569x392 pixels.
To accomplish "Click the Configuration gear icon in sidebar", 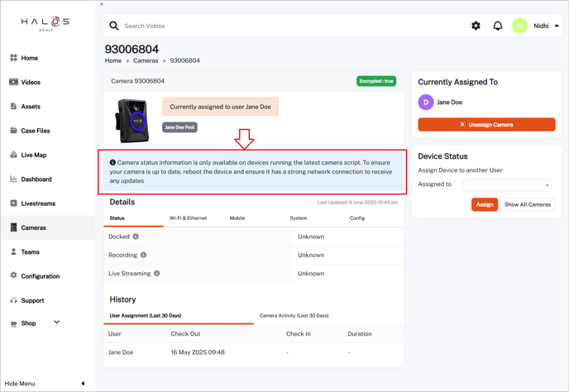I will coord(13,275).
